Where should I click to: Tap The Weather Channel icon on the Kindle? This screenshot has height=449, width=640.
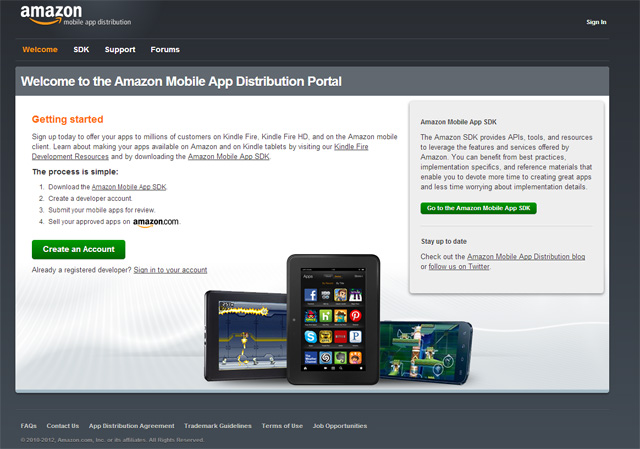point(311,358)
